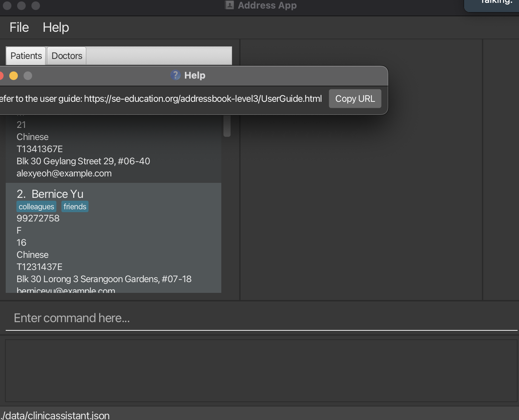Click the age value 21
This screenshot has width=519, height=420.
tap(21, 125)
